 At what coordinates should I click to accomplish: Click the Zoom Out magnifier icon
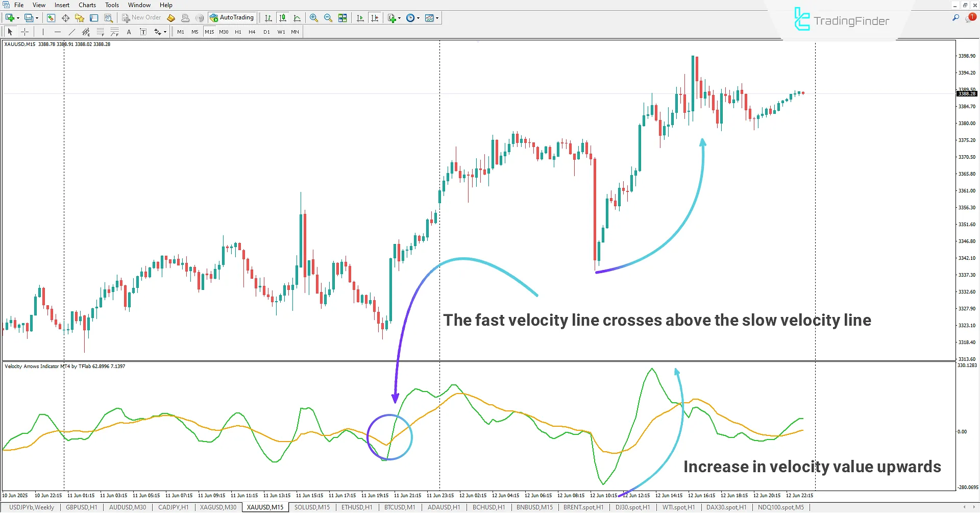tap(328, 18)
